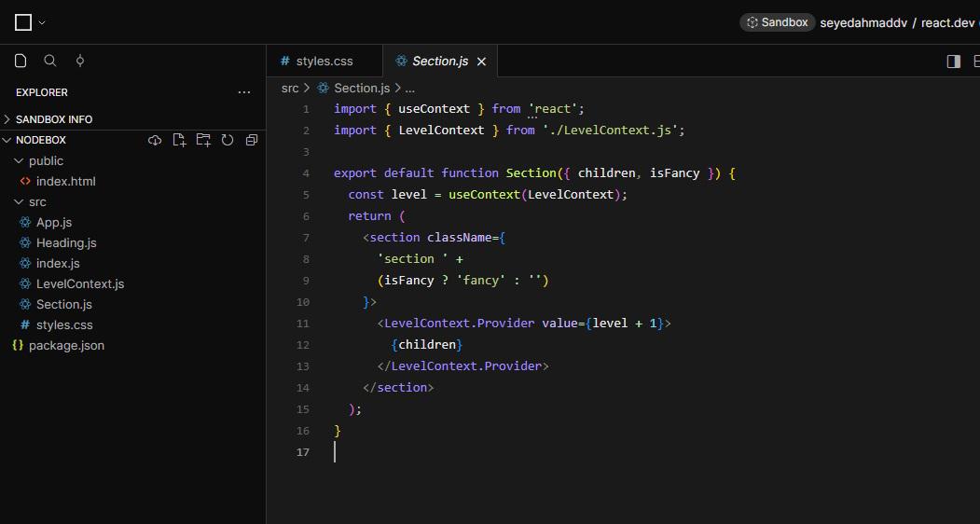
Task: Click the New Folder icon in NODEBOX header
Action: click(x=203, y=140)
